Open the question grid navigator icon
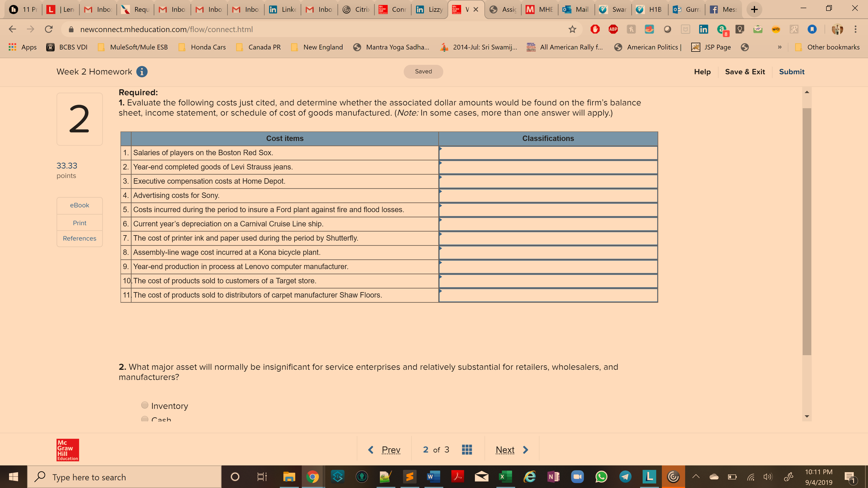The width and height of the screenshot is (868, 488). coord(467,450)
